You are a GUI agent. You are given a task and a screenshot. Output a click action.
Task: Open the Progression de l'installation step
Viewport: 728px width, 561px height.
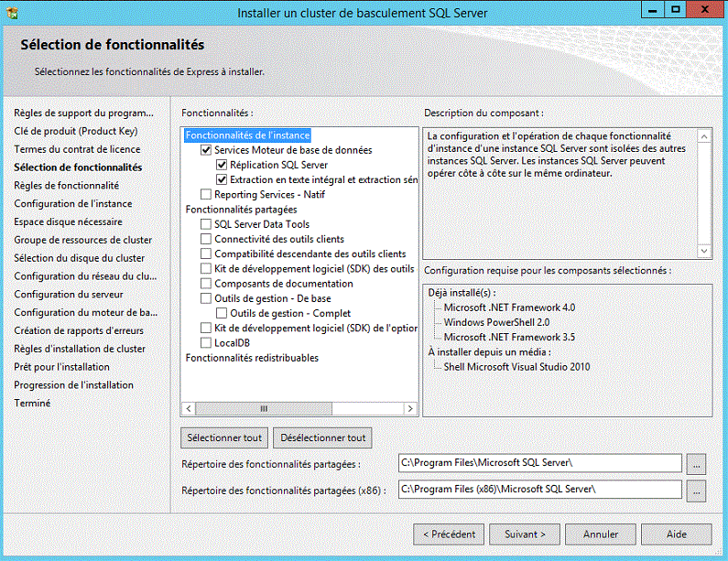click(74, 385)
